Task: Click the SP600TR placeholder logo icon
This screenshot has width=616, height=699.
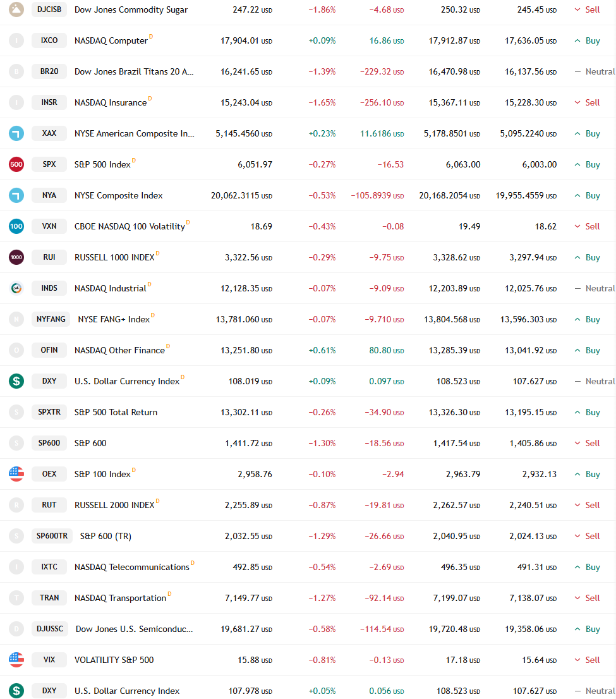Action: [x=16, y=536]
